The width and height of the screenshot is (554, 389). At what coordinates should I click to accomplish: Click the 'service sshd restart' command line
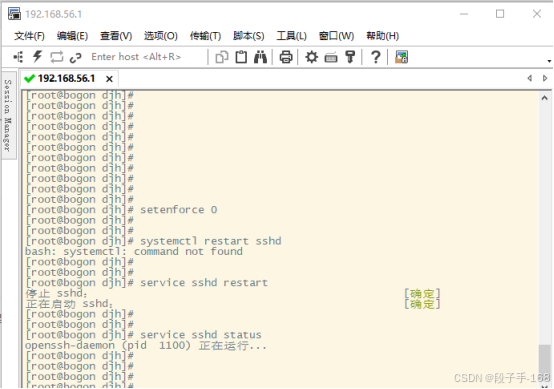[147, 283]
